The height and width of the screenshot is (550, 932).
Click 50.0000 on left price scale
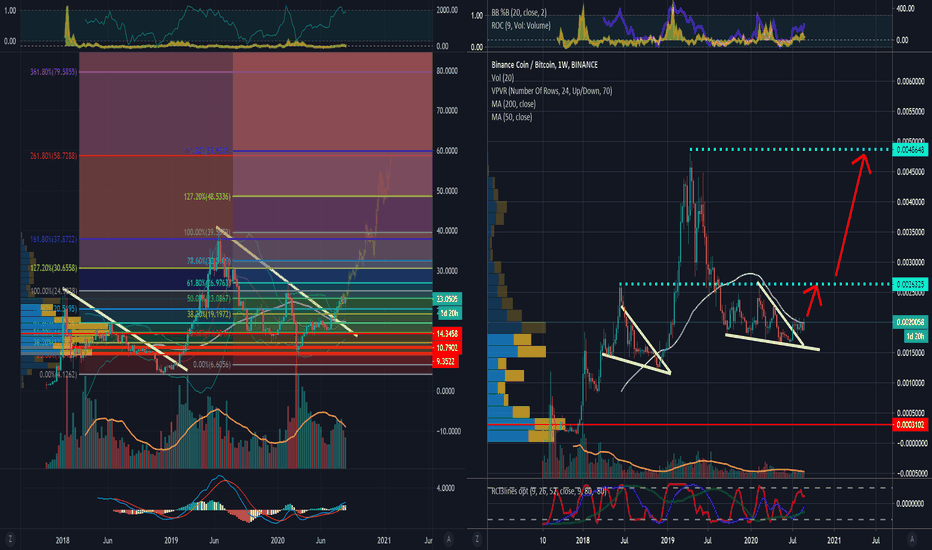click(x=447, y=191)
